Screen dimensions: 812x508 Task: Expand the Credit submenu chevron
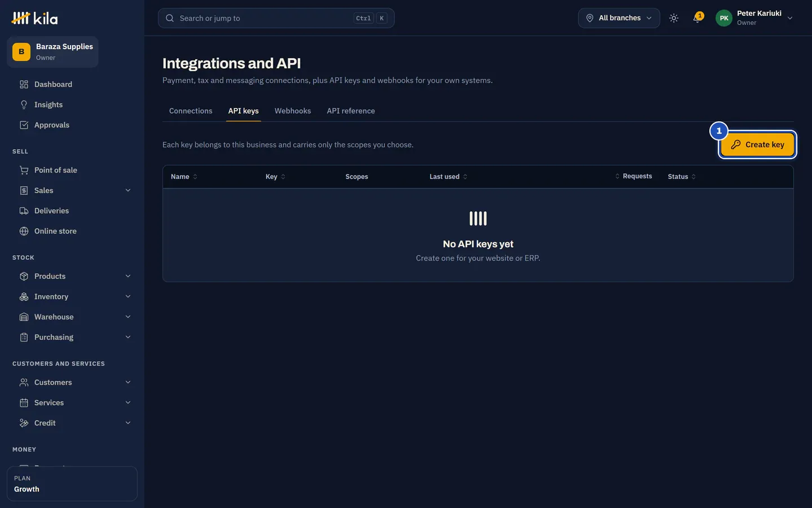128,423
